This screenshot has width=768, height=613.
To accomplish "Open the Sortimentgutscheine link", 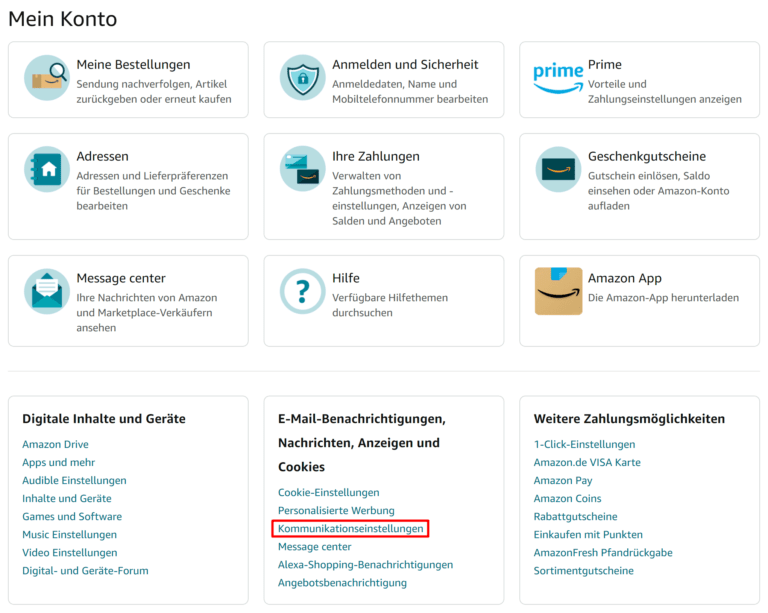I will coord(583,570).
